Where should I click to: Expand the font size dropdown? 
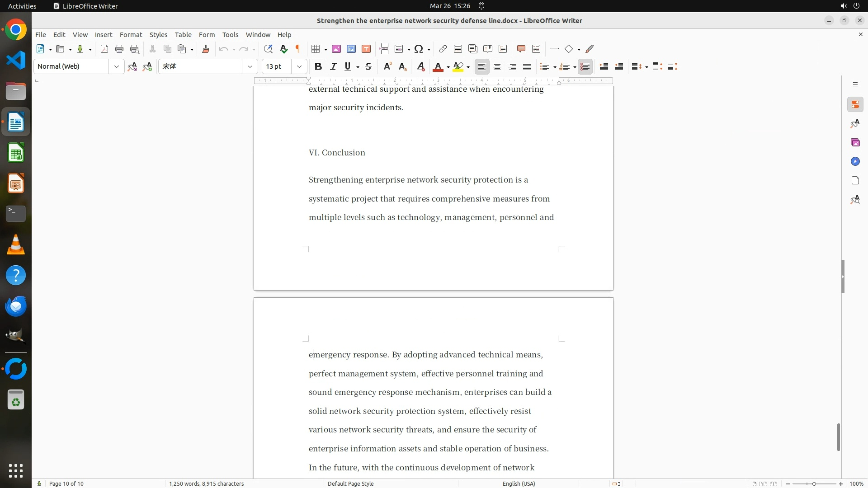[x=299, y=67]
